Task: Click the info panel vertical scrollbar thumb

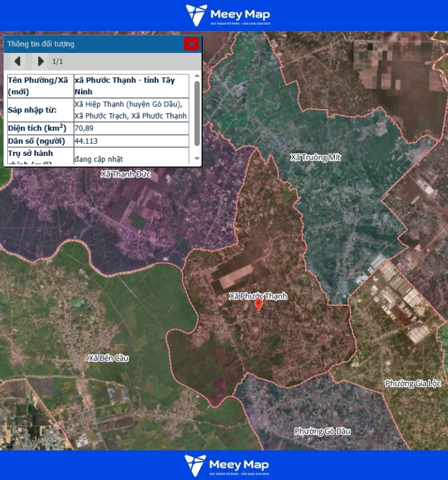Action: pos(197,113)
